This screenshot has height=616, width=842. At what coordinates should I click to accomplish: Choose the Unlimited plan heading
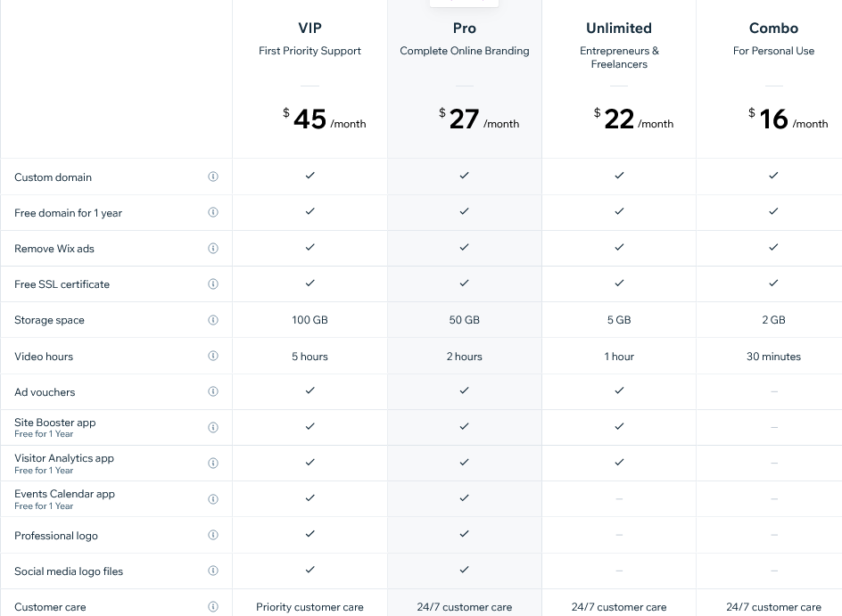619,29
